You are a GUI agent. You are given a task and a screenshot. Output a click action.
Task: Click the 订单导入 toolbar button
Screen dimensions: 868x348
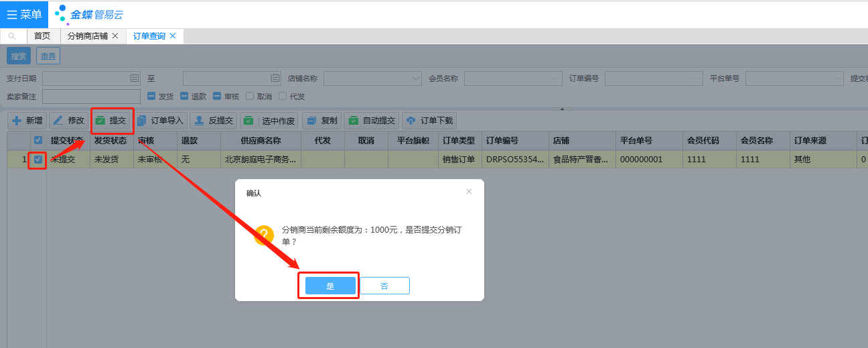[159, 121]
